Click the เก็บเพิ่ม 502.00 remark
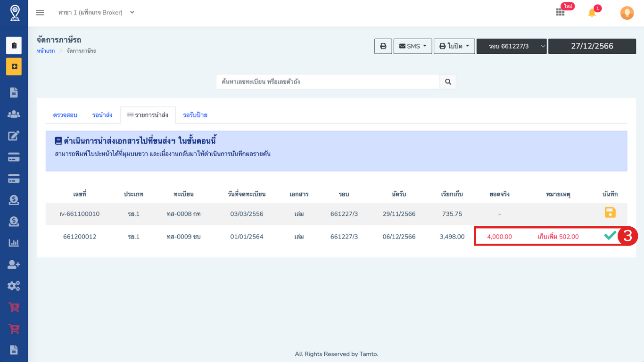The width and height of the screenshot is (644, 362). (x=558, y=237)
